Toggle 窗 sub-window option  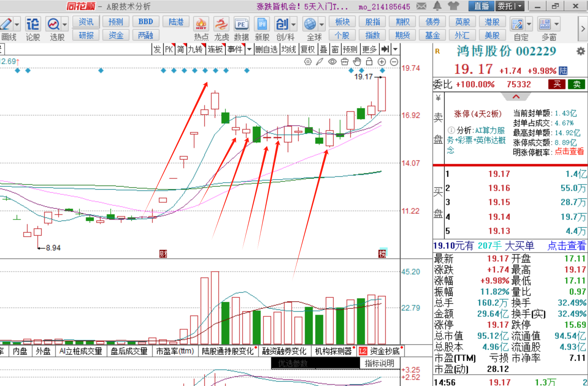335,49
